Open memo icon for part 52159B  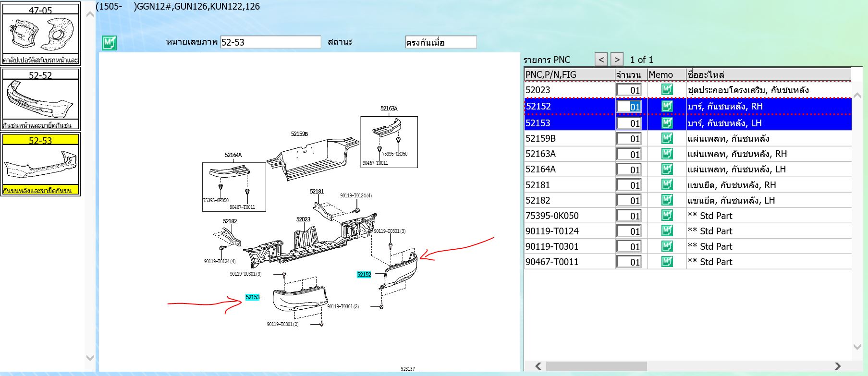[x=667, y=139]
